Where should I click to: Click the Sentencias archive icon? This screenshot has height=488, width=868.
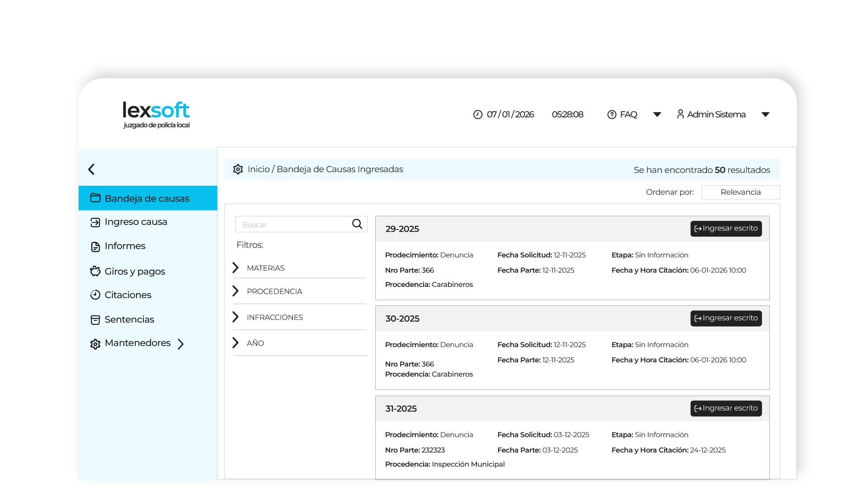(x=95, y=320)
